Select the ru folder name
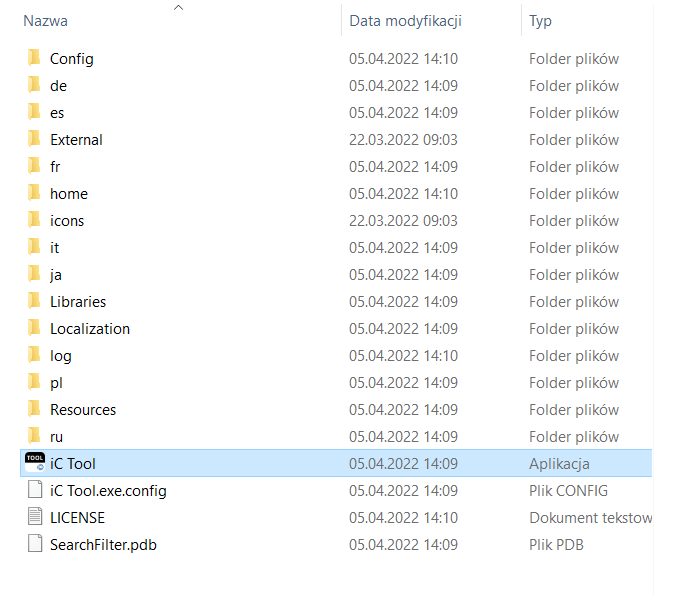 pos(57,437)
